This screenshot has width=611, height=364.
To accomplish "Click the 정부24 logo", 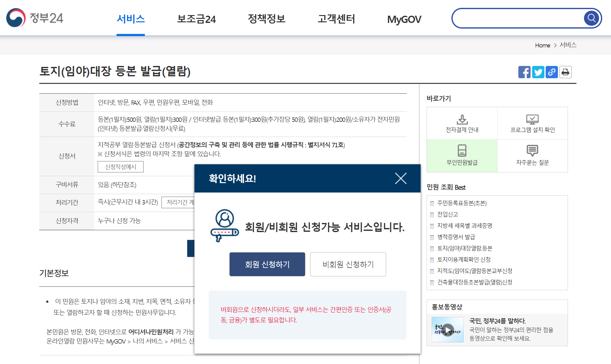I will pyautogui.click(x=35, y=18).
